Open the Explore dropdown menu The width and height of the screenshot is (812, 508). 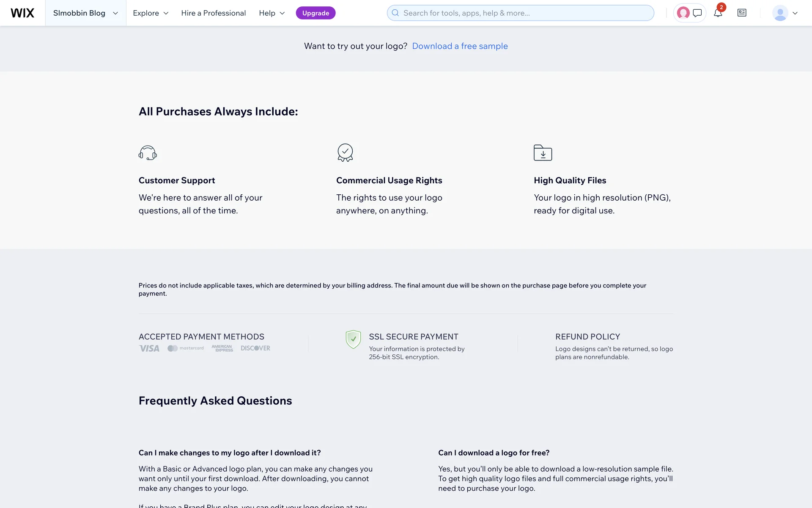pos(151,13)
